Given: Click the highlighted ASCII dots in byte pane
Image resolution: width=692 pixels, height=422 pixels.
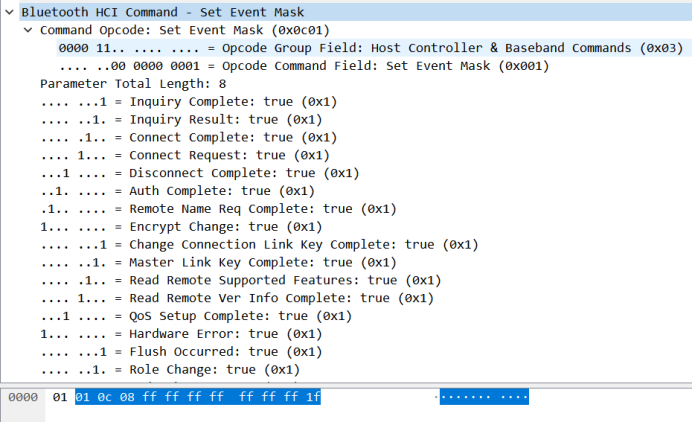Looking at the screenshot, I should tap(484, 397).
